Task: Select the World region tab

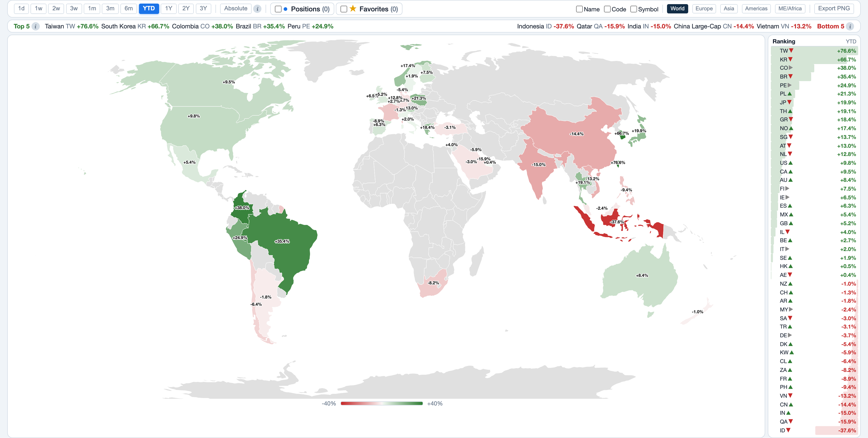Action: coord(677,9)
